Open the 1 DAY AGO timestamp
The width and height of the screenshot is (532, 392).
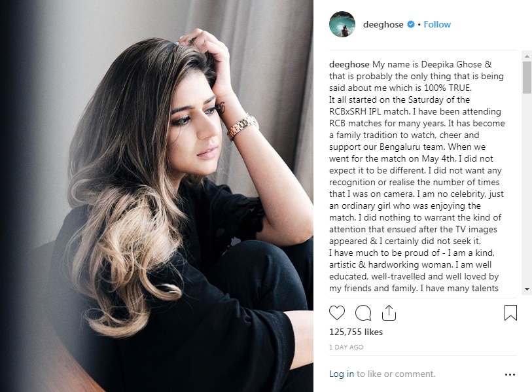pyautogui.click(x=346, y=347)
